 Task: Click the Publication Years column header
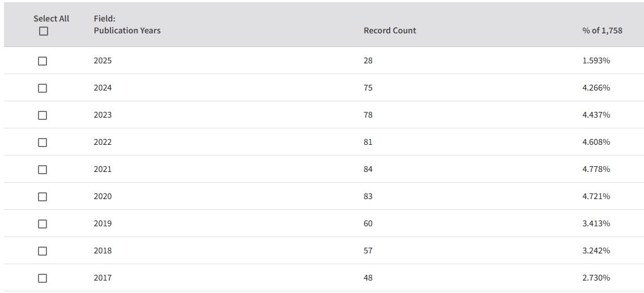click(x=127, y=31)
